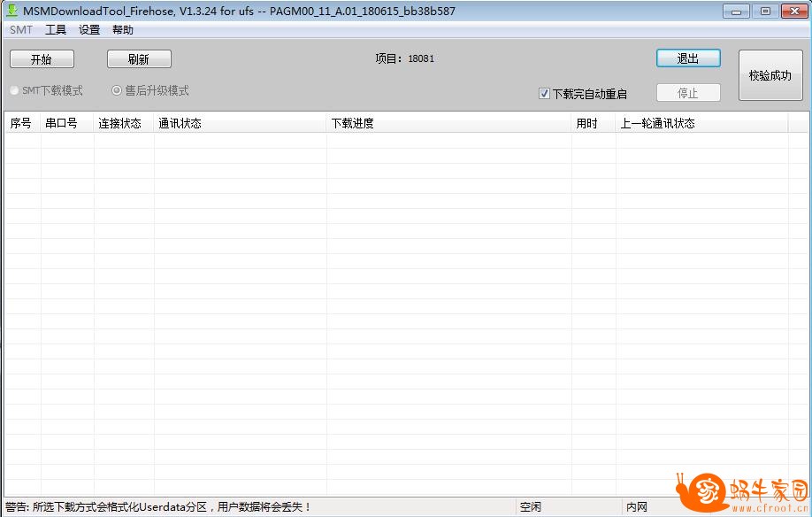Click the 开始 button

point(42,59)
